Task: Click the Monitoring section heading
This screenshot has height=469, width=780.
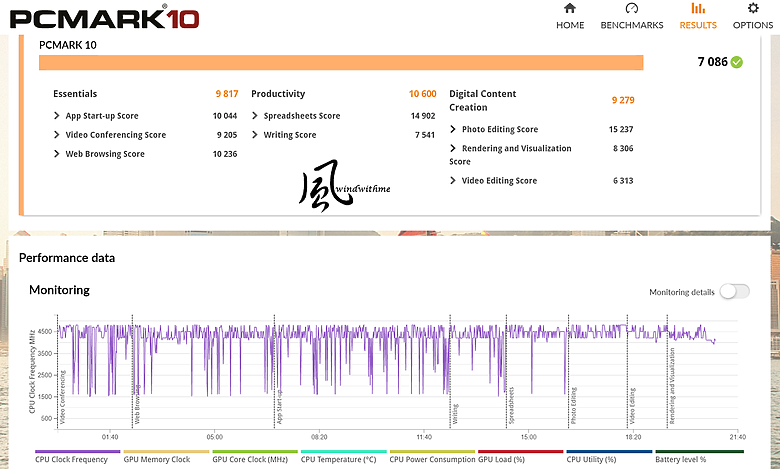Action: [x=59, y=290]
